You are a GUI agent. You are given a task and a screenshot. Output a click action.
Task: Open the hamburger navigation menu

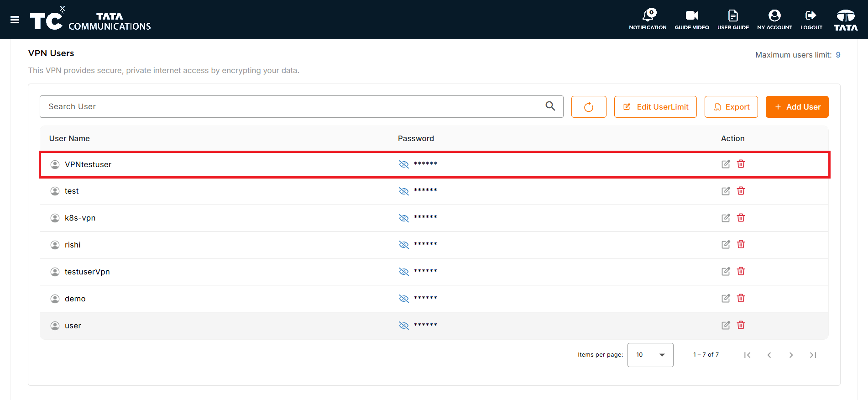[x=15, y=20]
